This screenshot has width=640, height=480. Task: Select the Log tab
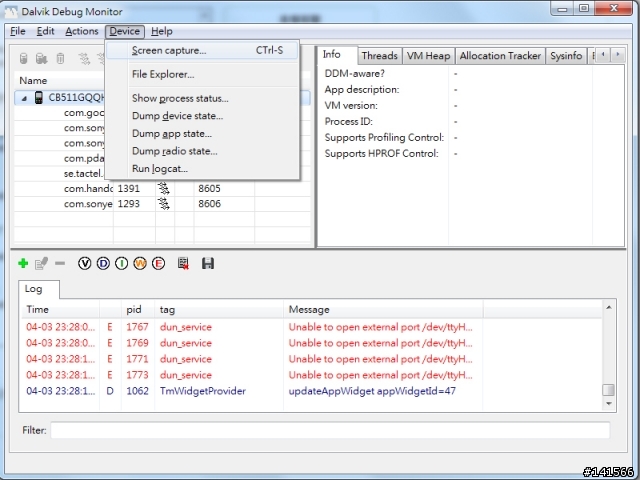(39, 289)
